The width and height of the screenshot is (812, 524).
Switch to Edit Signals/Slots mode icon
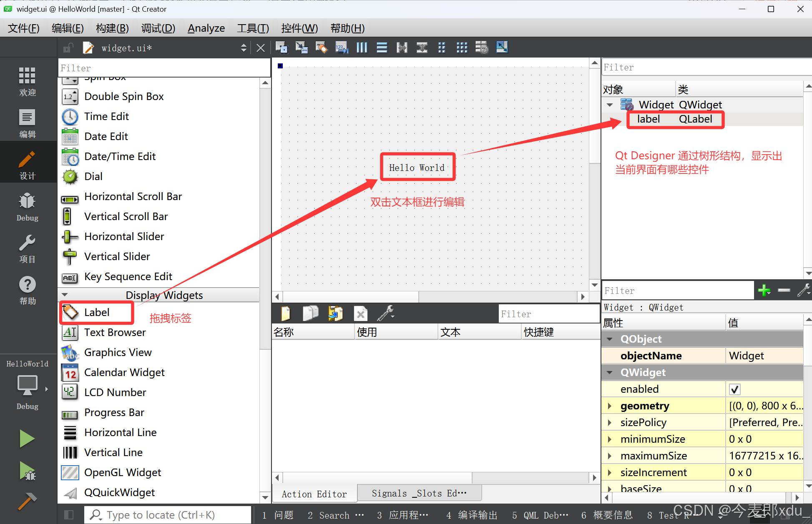pos(302,48)
